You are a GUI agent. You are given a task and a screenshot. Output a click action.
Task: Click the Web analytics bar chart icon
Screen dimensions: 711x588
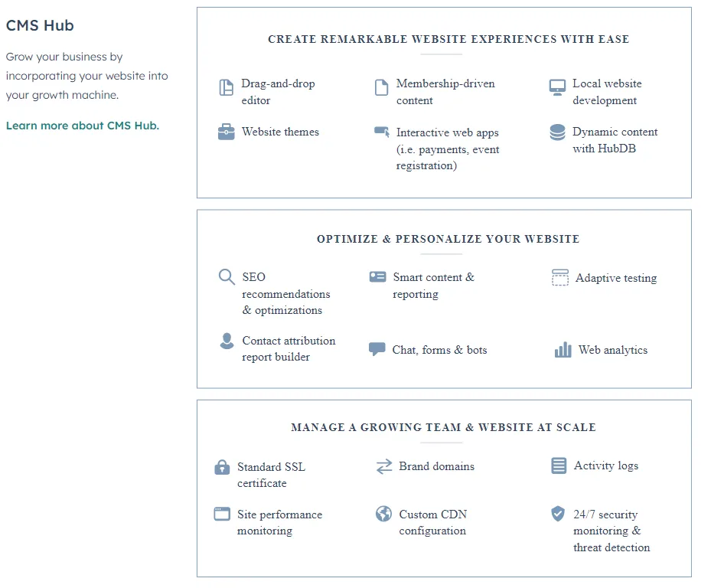pos(563,350)
